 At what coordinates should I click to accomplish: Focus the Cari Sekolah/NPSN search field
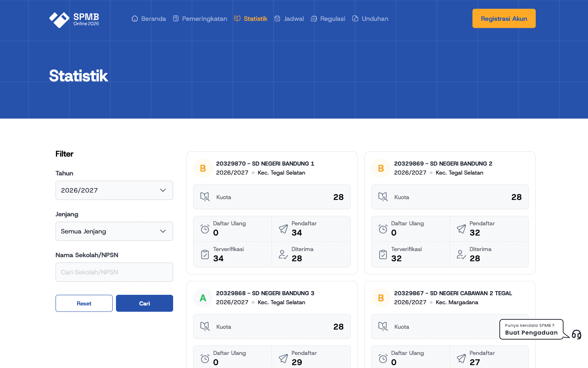(x=114, y=272)
